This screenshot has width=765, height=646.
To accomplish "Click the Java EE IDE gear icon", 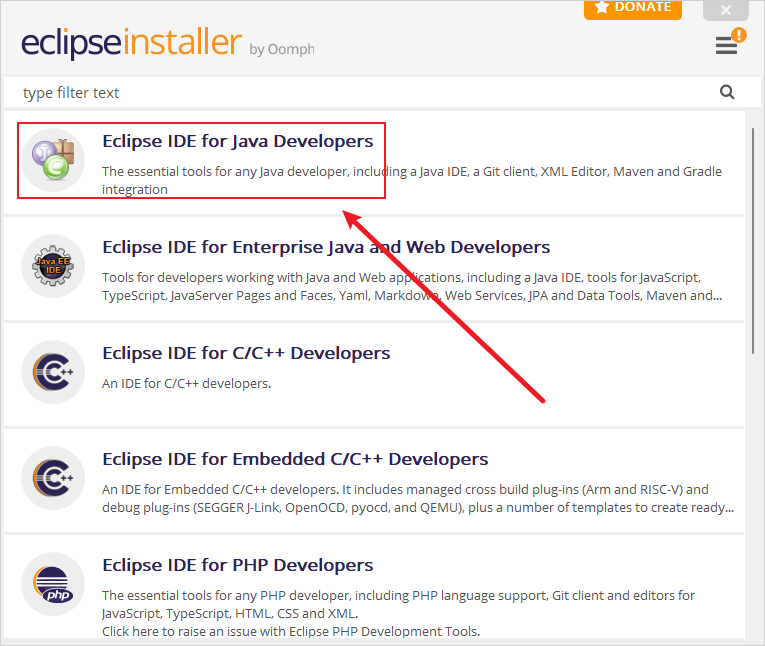I will tap(53, 266).
